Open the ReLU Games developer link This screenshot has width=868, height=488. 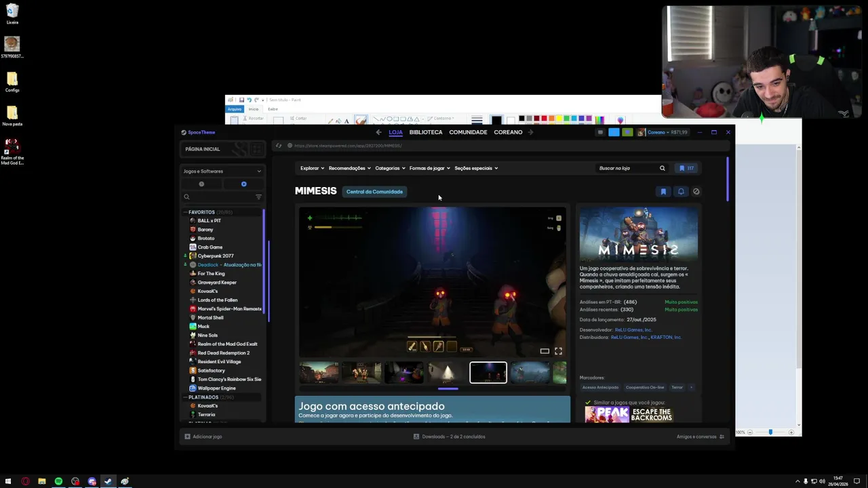pyautogui.click(x=633, y=330)
